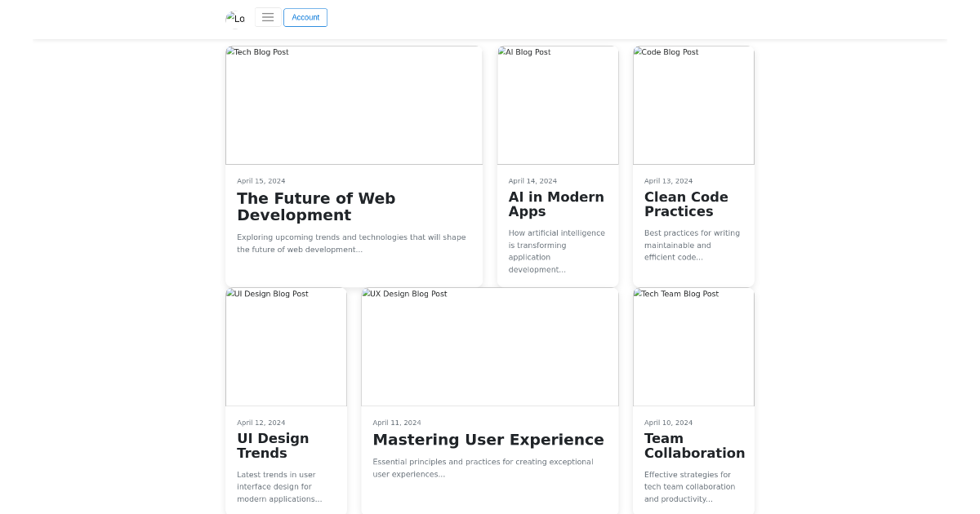Open the 'Team Collaboration' post
The height and width of the screenshot is (514, 980).
[694, 445]
